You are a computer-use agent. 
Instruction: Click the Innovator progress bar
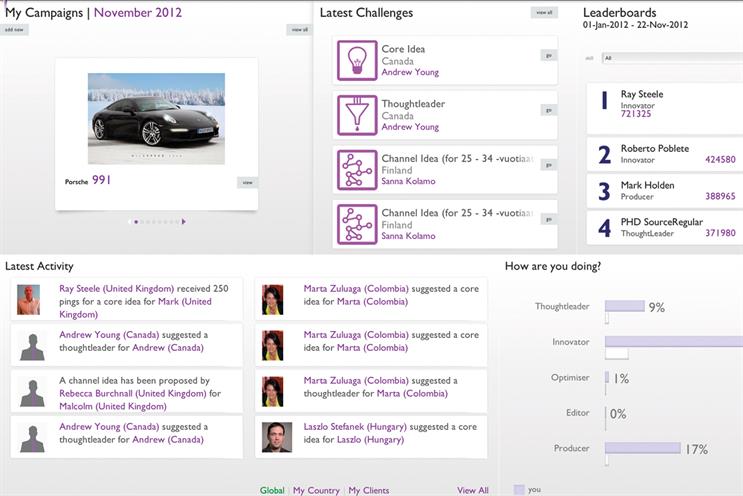coord(674,342)
